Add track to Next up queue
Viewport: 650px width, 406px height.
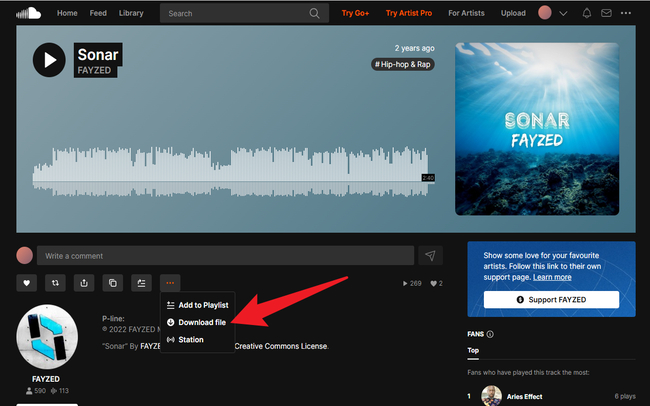141,283
